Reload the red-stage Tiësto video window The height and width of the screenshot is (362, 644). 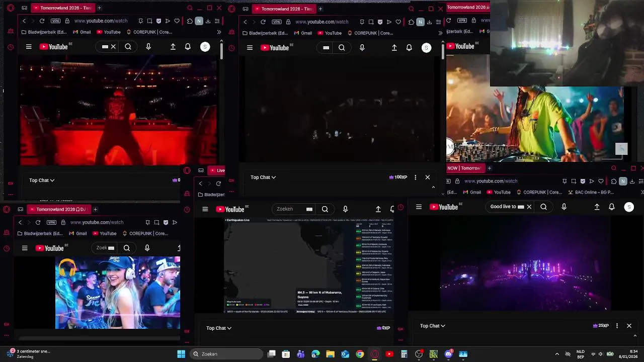(42, 21)
